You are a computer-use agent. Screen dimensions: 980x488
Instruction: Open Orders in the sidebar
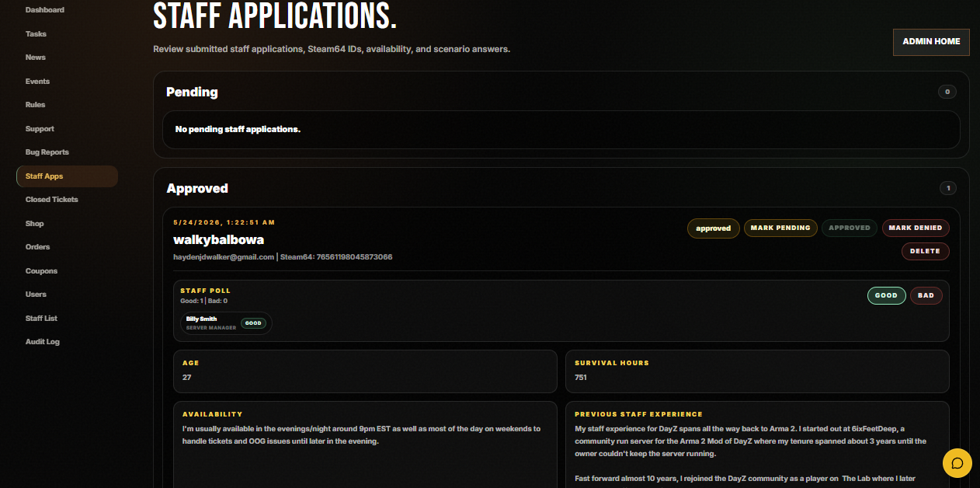coord(37,247)
